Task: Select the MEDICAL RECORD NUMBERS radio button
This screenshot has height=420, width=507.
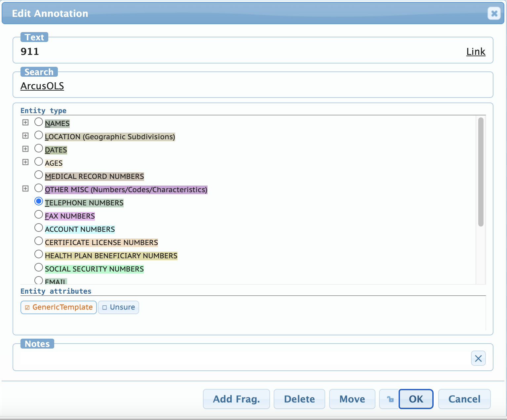Action: [39, 175]
